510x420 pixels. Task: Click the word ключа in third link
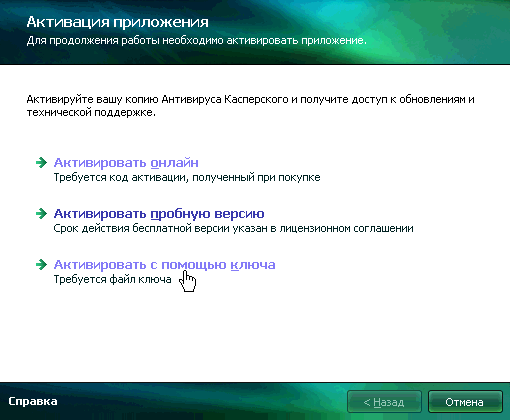tap(253, 265)
